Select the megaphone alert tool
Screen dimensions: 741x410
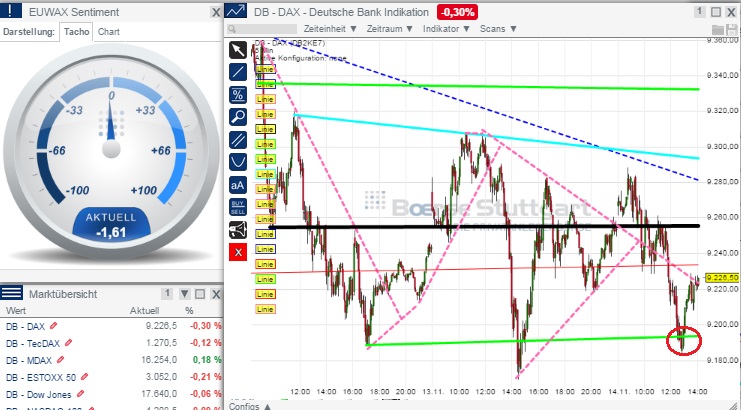pos(238,230)
